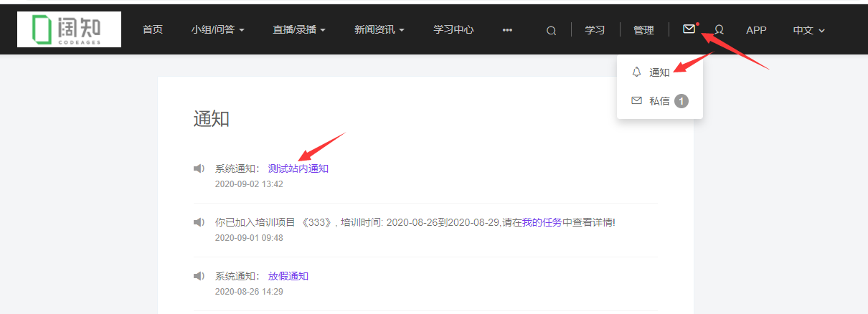This screenshot has height=314, width=868.
Task: Click 系统通知 label before 放假通知
Action: 237,276
